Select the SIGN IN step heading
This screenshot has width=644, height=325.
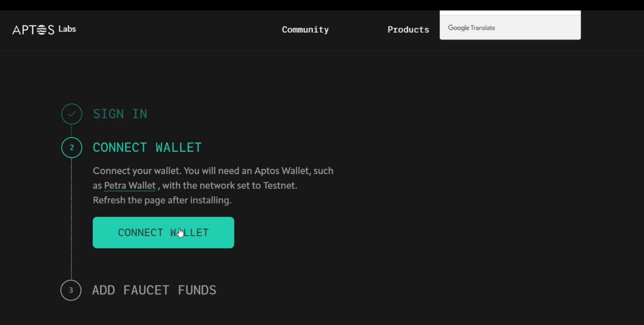click(x=120, y=114)
